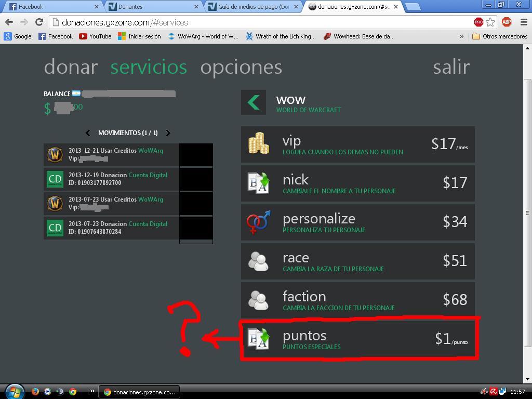This screenshot has height=399, width=532.
Task: Open the servicios section
Action: (x=149, y=67)
